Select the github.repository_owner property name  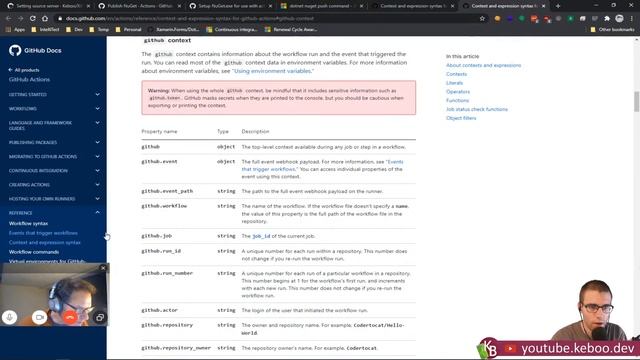(x=176, y=348)
